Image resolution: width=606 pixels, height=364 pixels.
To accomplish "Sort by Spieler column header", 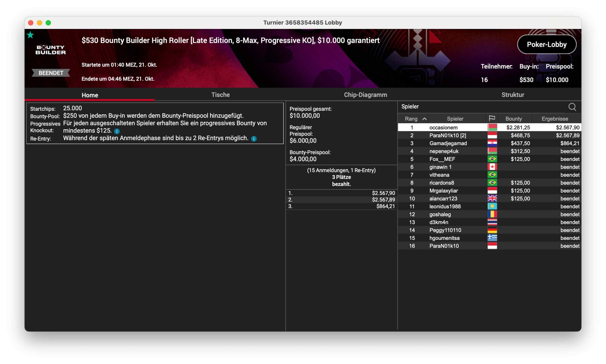I will point(455,119).
